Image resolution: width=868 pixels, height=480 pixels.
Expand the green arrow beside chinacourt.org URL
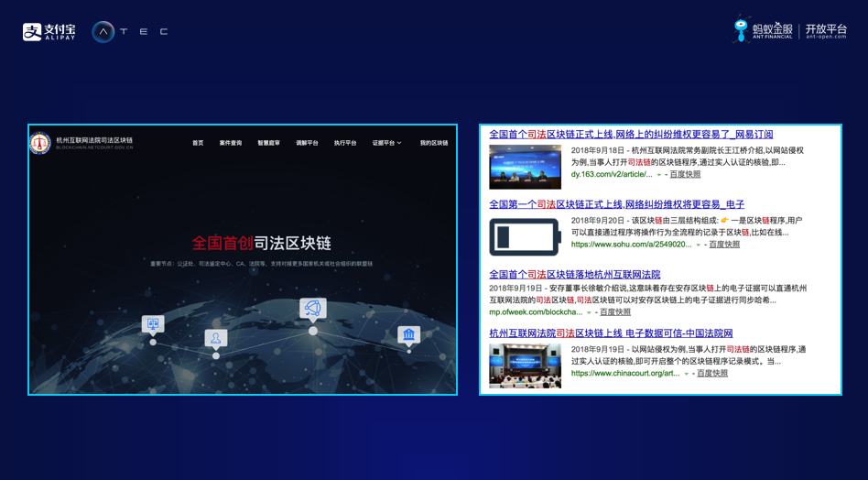[x=687, y=375]
